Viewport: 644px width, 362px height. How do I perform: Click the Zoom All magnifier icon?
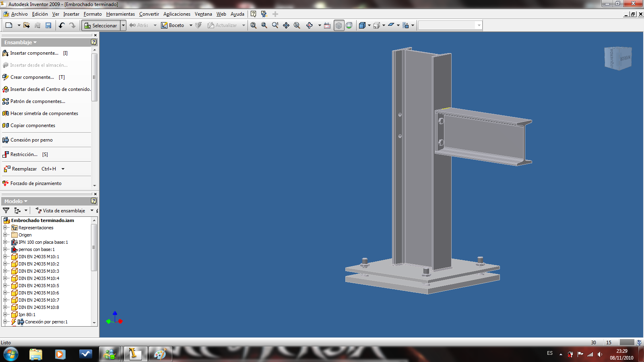click(x=253, y=25)
